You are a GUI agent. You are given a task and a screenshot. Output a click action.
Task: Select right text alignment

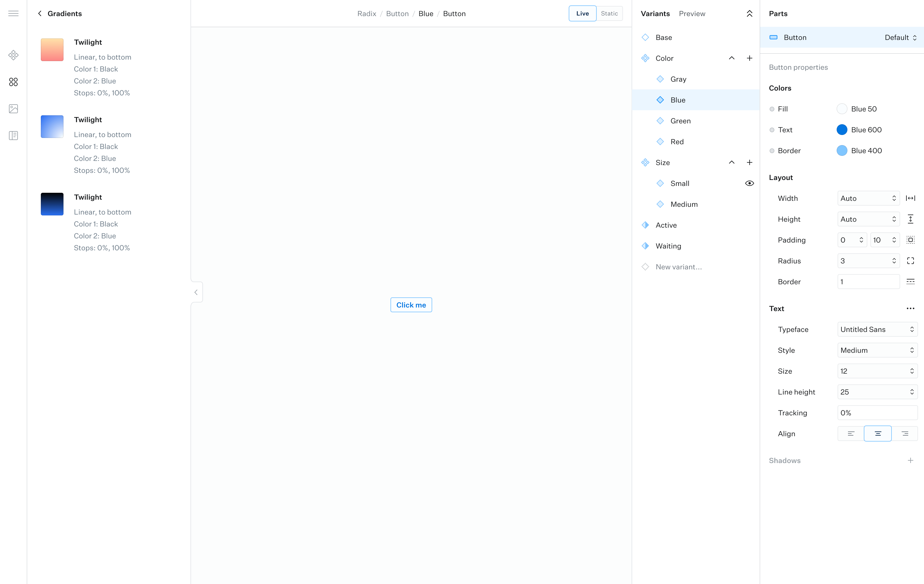(905, 434)
